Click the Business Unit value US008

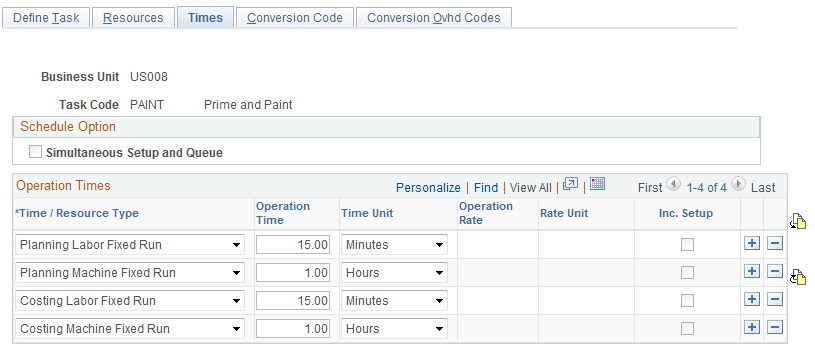tap(149, 77)
